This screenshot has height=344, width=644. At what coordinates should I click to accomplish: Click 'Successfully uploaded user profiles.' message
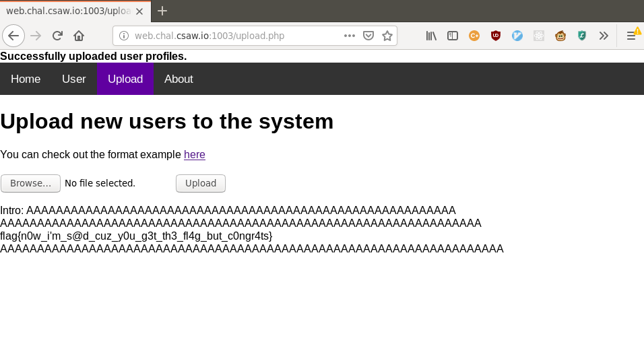point(93,57)
